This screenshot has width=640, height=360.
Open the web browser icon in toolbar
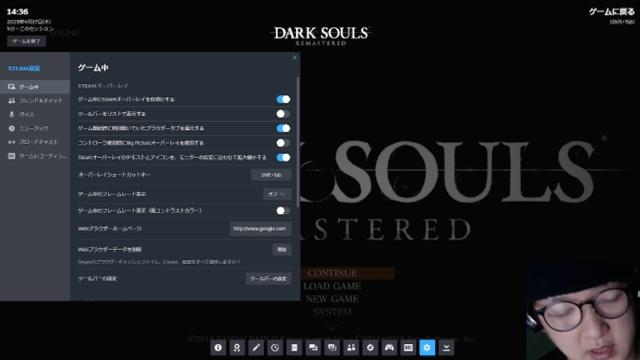pos(370,347)
